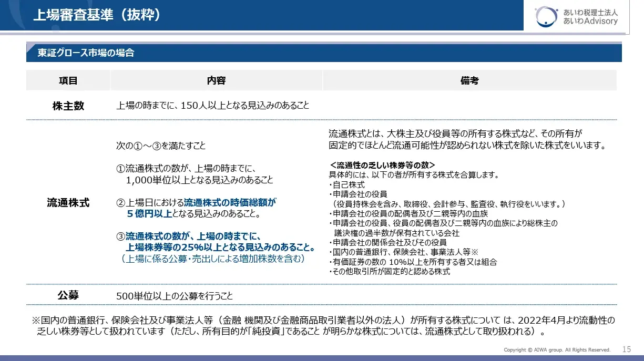Select the slide title 上場審査基準（抜粋）
The height and width of the screenshot is (361, 644).
coord(97,15)
